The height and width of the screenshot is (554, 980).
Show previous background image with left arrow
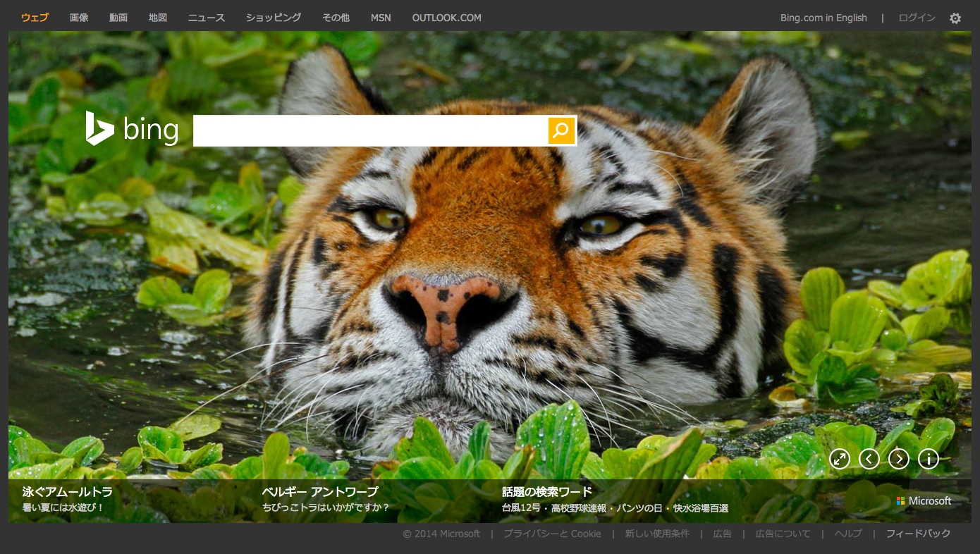coord(869,459)
